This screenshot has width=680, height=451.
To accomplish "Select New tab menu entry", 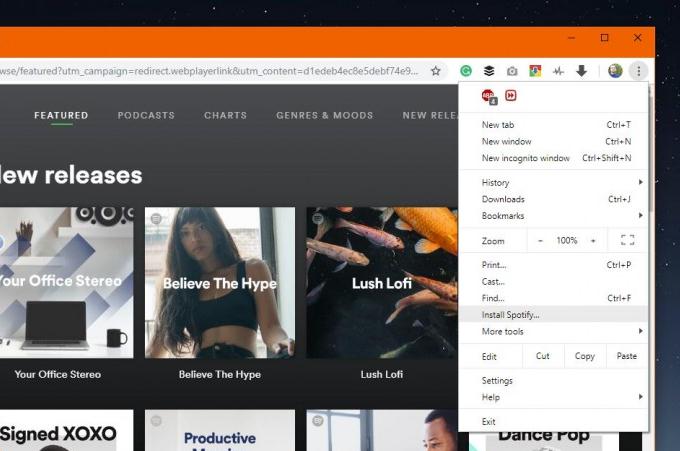I will point(553,125).
